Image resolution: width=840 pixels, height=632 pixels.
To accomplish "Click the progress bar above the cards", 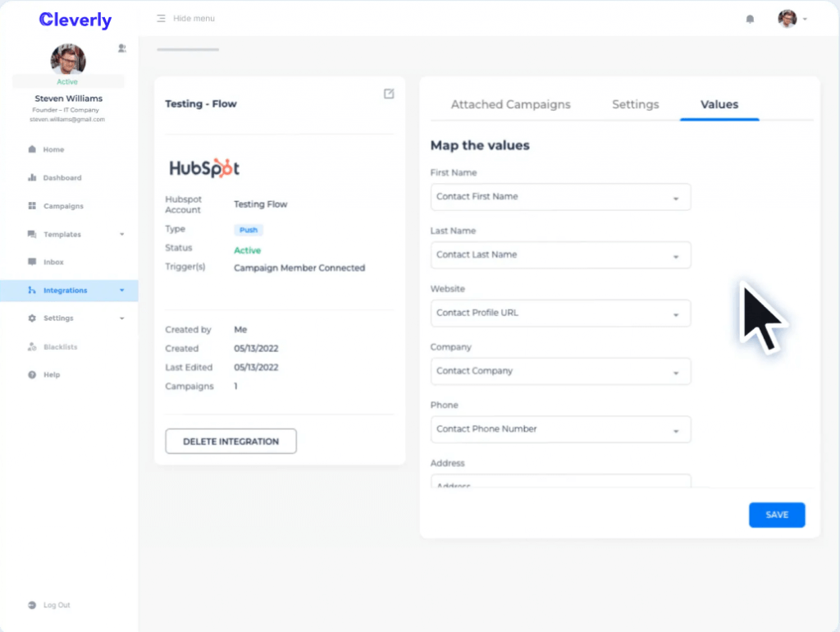I will (x=187, y=49).
